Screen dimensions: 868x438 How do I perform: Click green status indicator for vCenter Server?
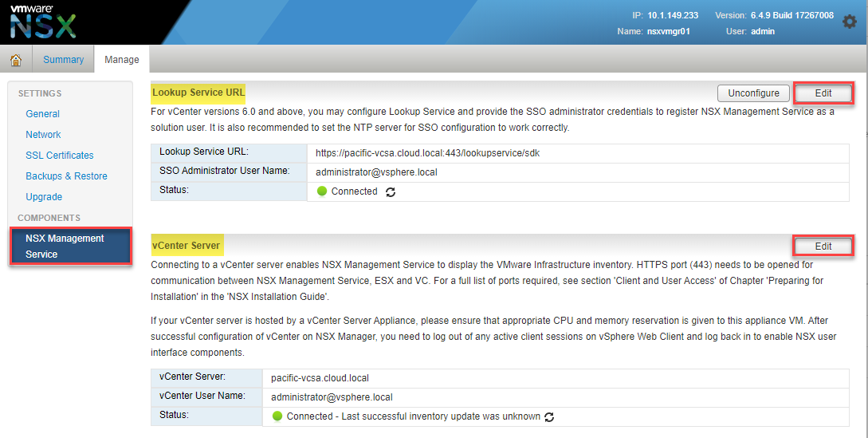click(x=277, y=416)
